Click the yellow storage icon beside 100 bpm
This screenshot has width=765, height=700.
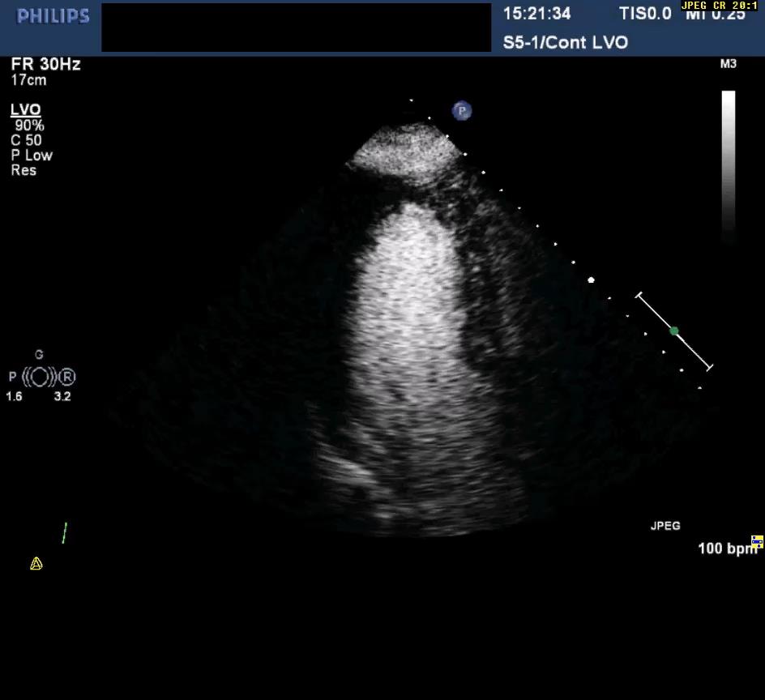pyautogui.click(x=757, y=541)
